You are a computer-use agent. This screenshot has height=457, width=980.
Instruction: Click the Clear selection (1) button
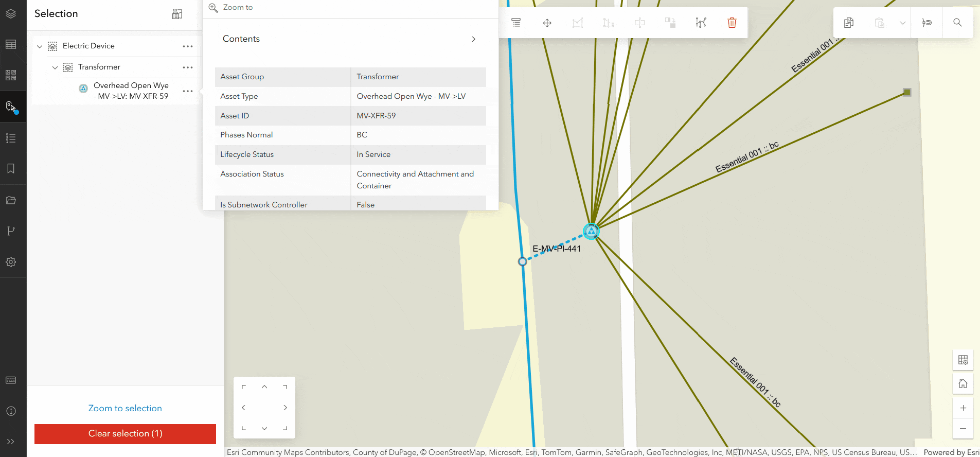tap(125, 434)
